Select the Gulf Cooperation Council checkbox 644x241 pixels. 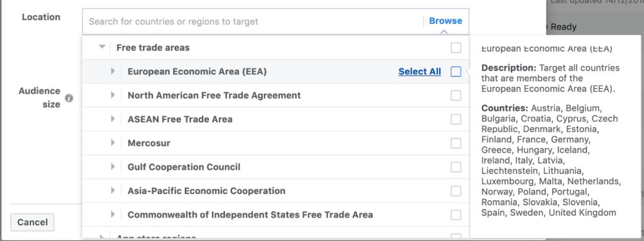pyautogui.click(x=456, y=167)
